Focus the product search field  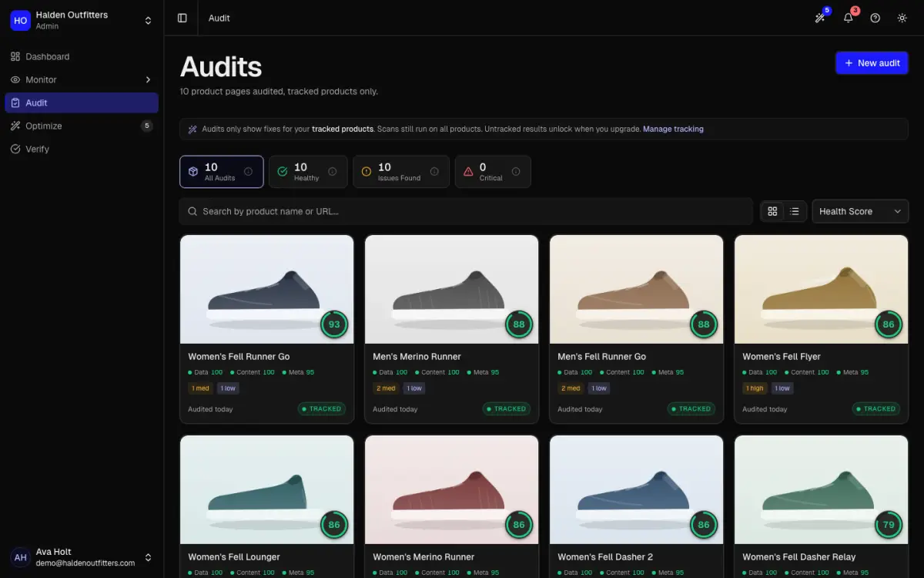(x=466, y=211)
